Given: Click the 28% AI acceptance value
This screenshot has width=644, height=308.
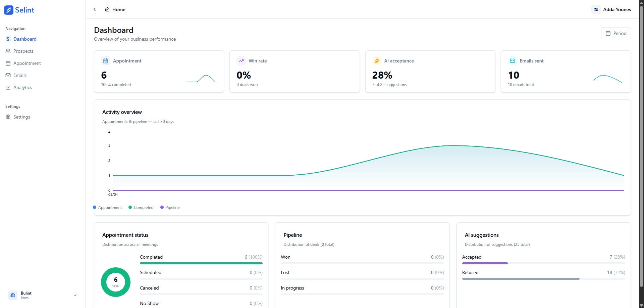Looking at the screenshot, I should pos(382,75).
